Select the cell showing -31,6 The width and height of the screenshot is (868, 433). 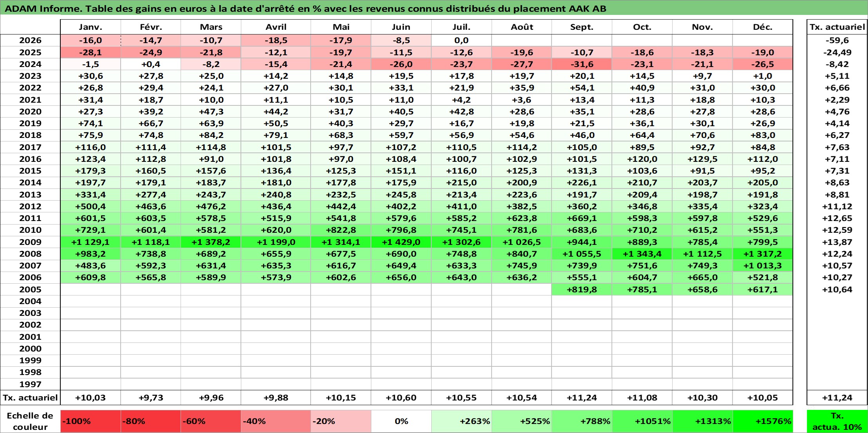click(x=582, y=64)
